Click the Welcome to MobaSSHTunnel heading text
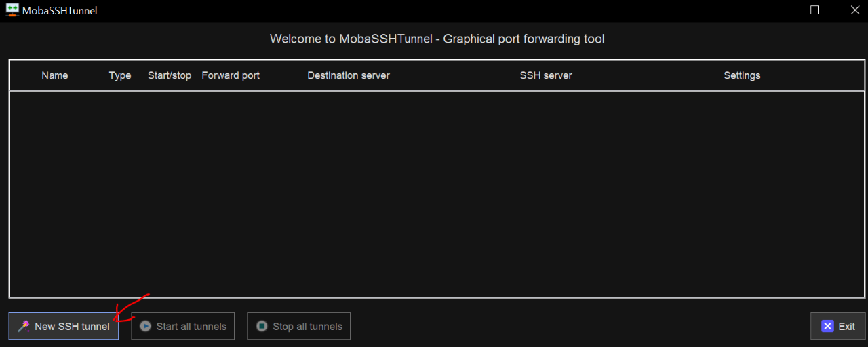 click(437, 39)
